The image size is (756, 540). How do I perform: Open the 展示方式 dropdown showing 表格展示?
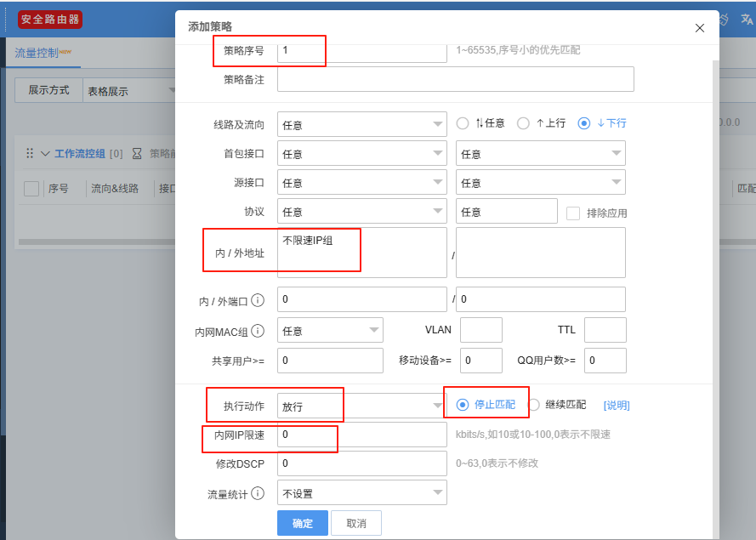click(x=129, y=91)
